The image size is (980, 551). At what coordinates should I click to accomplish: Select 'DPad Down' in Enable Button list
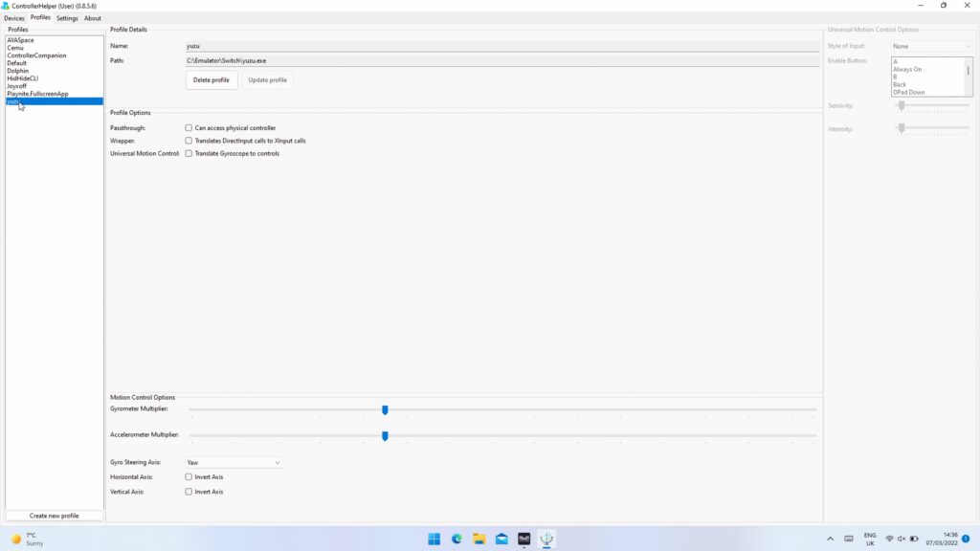coord(928,92)
